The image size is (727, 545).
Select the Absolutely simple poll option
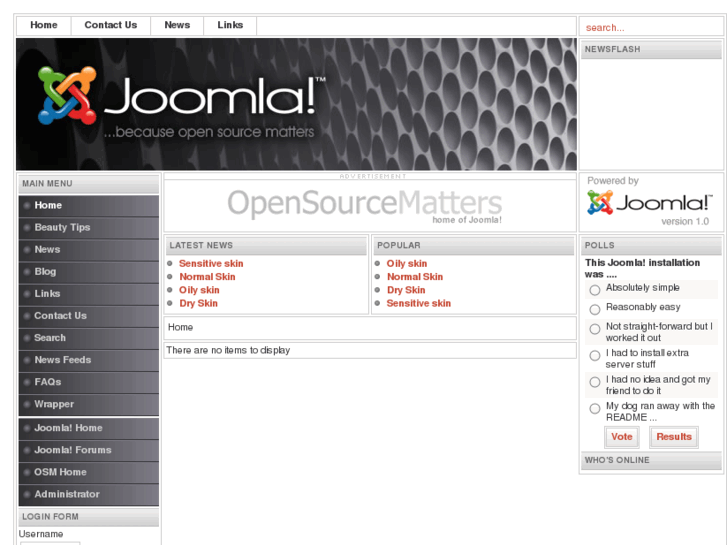595,290
